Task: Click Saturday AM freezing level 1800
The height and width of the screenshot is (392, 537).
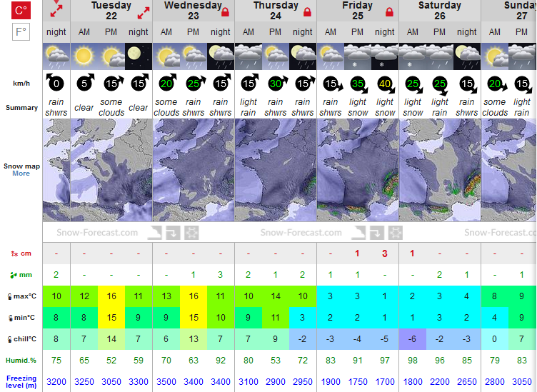Action: coord(413,382)
